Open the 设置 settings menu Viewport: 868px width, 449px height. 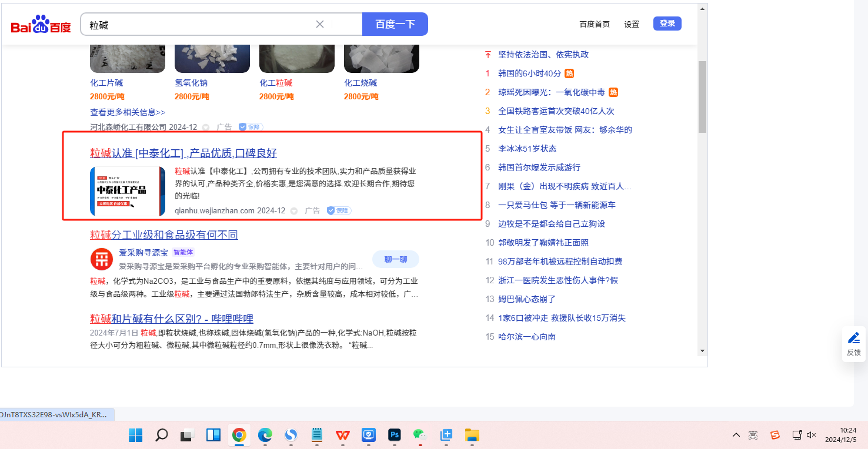632,24
